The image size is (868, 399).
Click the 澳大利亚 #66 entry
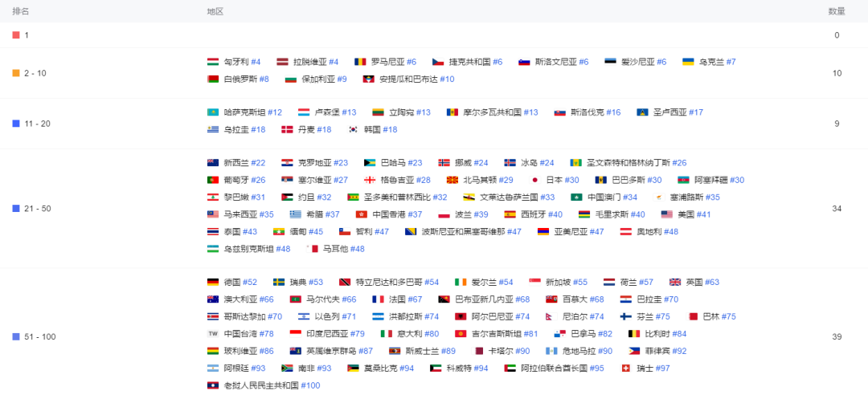(240, 299)
